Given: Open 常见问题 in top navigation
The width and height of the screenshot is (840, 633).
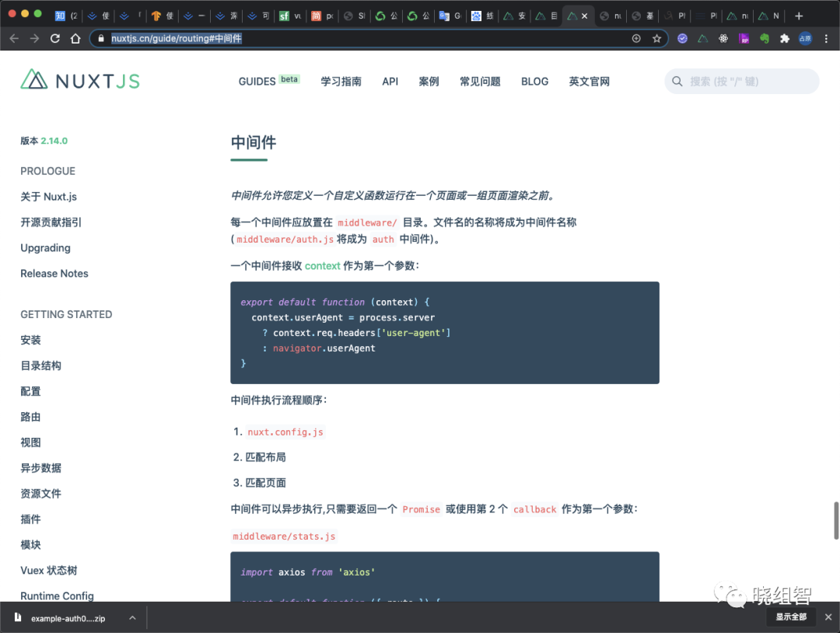Looking at the screenshot, I should point(480,82).
